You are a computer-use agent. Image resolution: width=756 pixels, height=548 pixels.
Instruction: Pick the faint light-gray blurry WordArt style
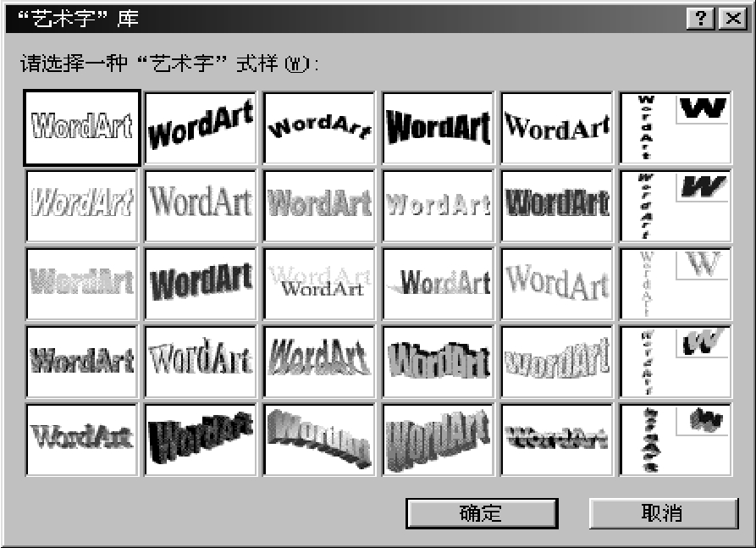coord(82,284)
